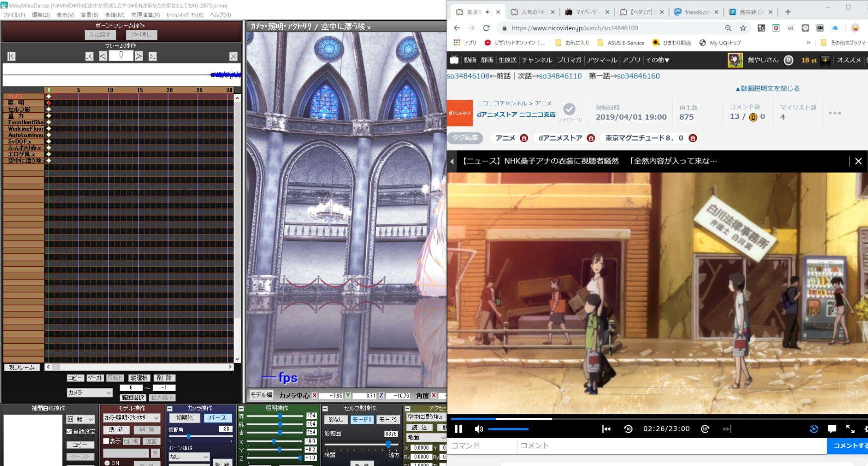Select モード1 self-shadow mode
Screen dimensions: 868x466
(362, 420)
